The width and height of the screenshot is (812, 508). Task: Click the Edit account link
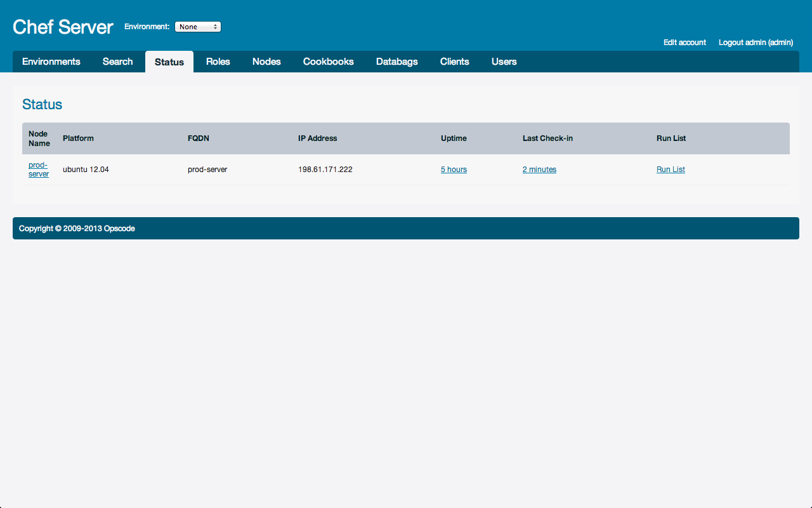(684, 43)
